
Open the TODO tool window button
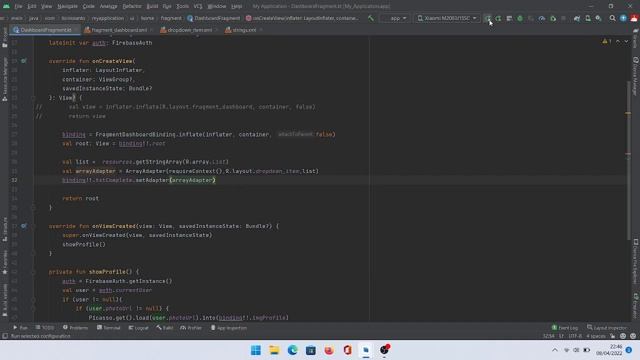[44, 328]
